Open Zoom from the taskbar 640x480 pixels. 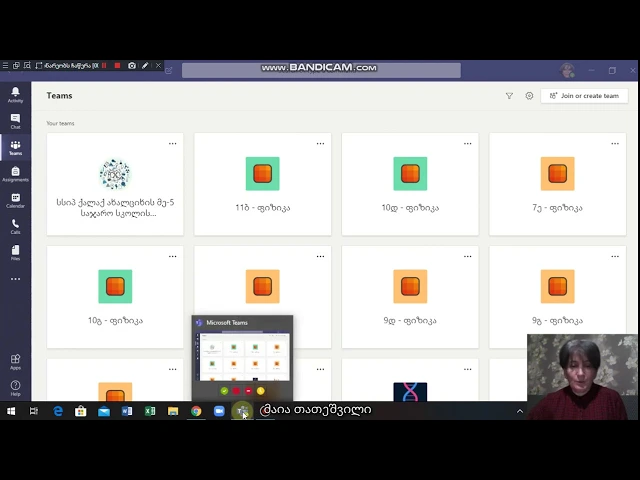coord(219,411)
